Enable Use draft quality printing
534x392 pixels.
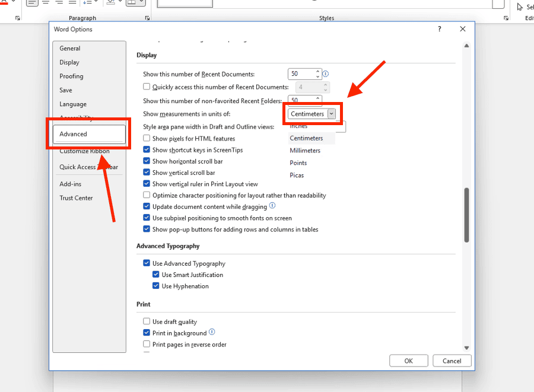[147, 321]
